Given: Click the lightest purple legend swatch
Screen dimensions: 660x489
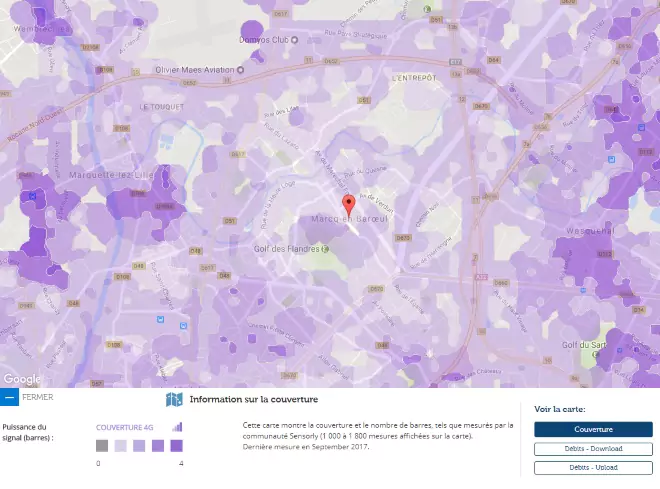Looking at the screenshot, I should pyautogui.click(x=120, y=446).
